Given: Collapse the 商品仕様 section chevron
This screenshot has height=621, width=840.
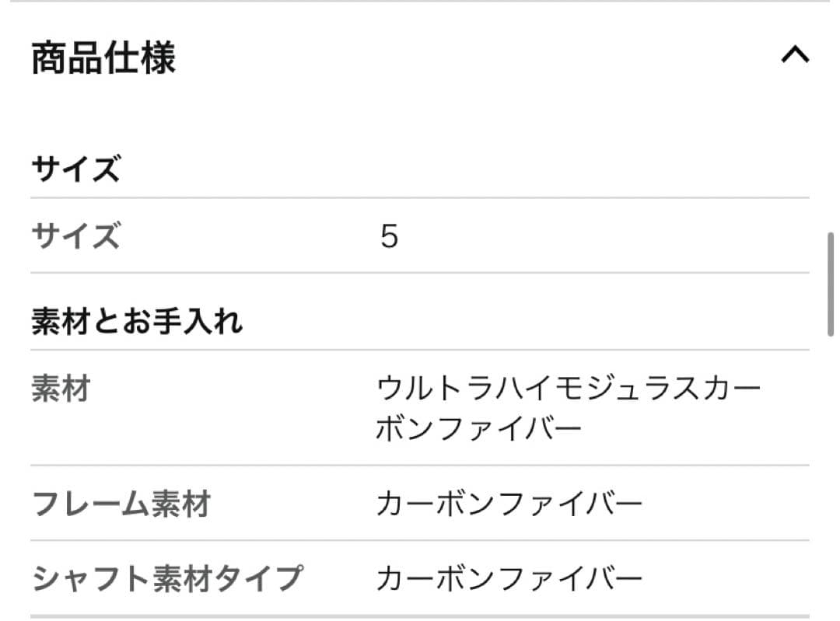Looking at the screenshot, I should coord(794,56).
